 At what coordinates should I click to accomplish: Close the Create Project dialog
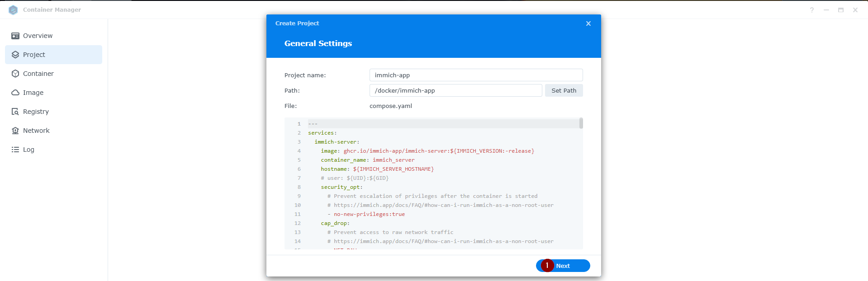pyautogui.click(x=588, y=23)
